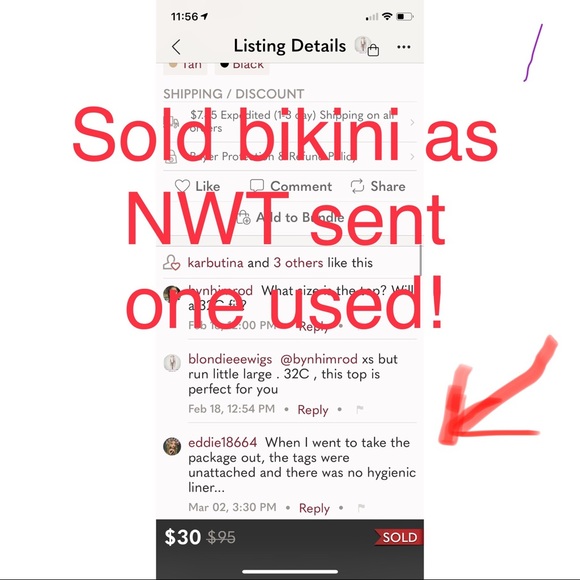Tap the SOLD badge in bottom bar
580x580 pixels.
pyautogui.click(x=399, y=537)
